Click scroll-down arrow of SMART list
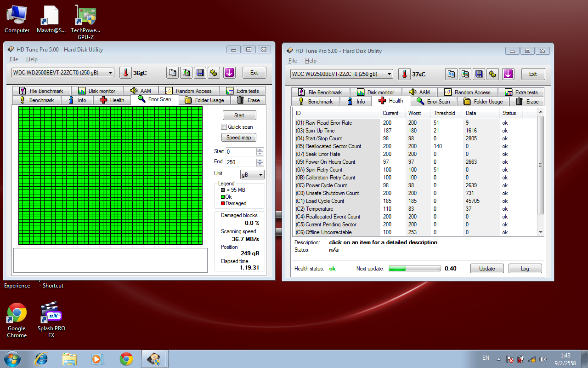Viewport: 588px width, 368px height. coord(540,232)
